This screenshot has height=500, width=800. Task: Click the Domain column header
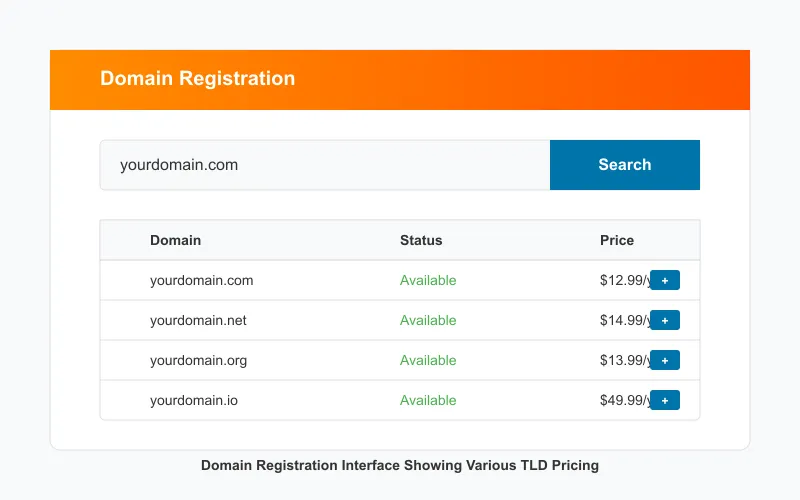pos(176,240)
